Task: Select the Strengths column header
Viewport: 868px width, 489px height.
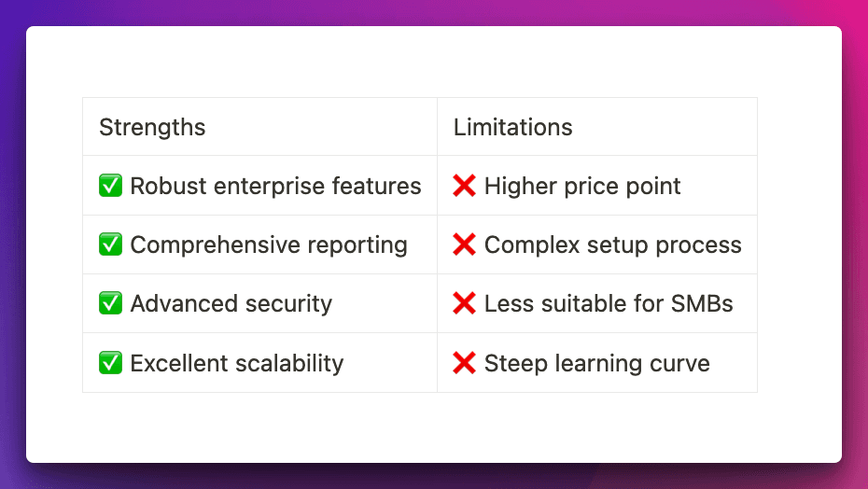Action: 152,127
